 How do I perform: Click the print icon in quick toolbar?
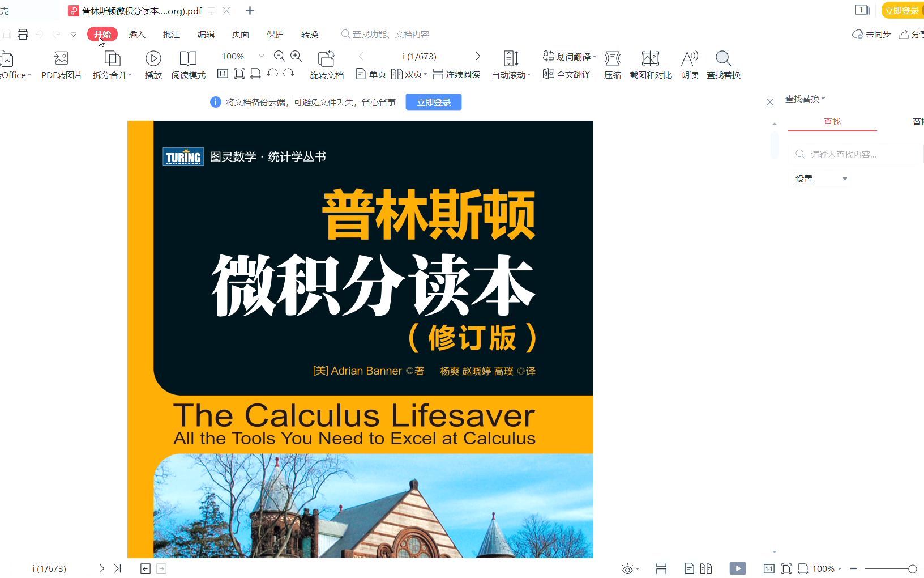tap(23, 35)
